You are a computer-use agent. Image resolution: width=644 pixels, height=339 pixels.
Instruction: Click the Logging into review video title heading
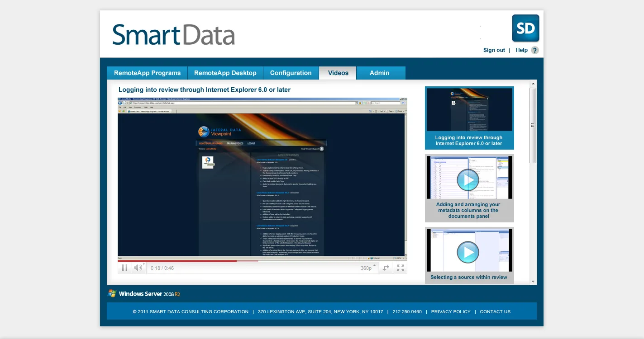(x=205, y=89)
